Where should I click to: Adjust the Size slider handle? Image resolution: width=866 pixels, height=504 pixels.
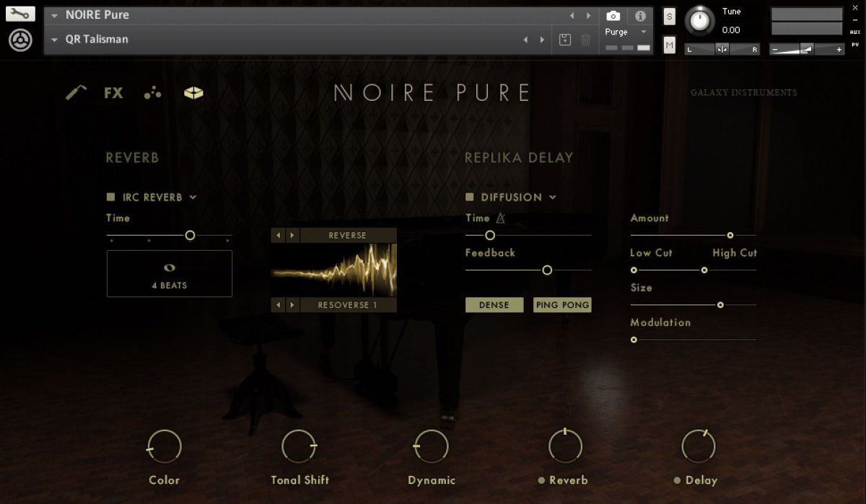720,304
